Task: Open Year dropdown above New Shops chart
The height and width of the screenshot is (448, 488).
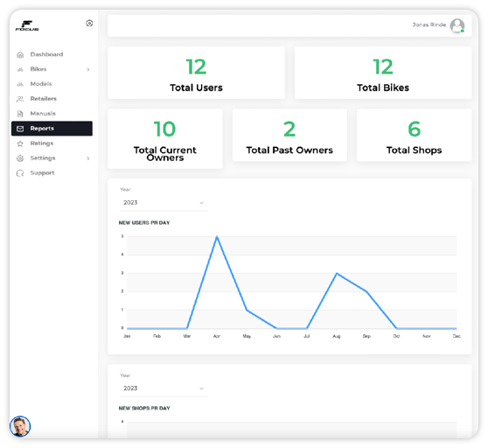Action: pyautogui.click(x=164, y=388)
